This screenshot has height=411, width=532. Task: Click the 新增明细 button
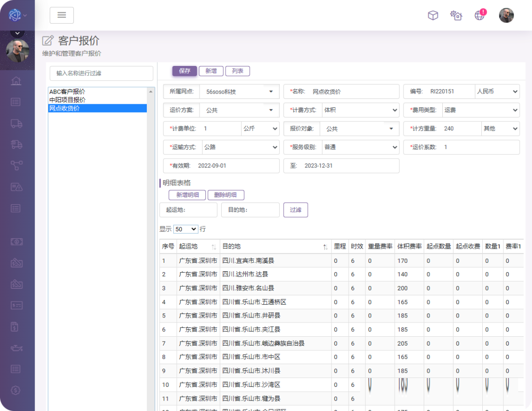pyautogui.click(x=187, y=195)
